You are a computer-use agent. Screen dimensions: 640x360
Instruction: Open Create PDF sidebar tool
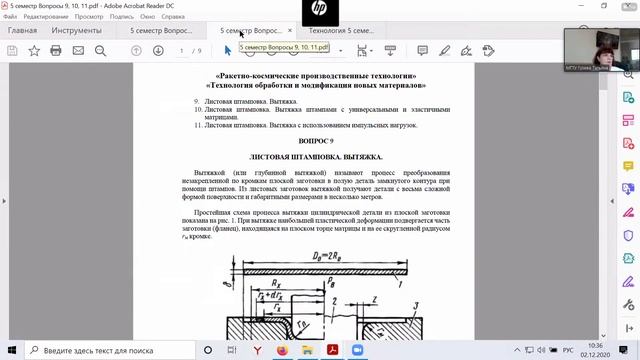click(628, 143)
